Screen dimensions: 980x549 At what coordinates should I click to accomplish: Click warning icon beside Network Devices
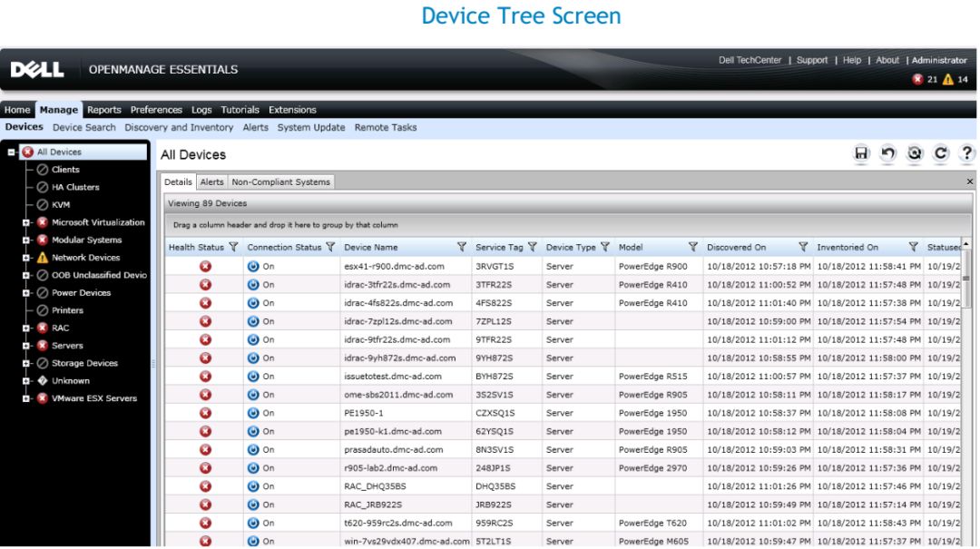[x=43, y=258]
